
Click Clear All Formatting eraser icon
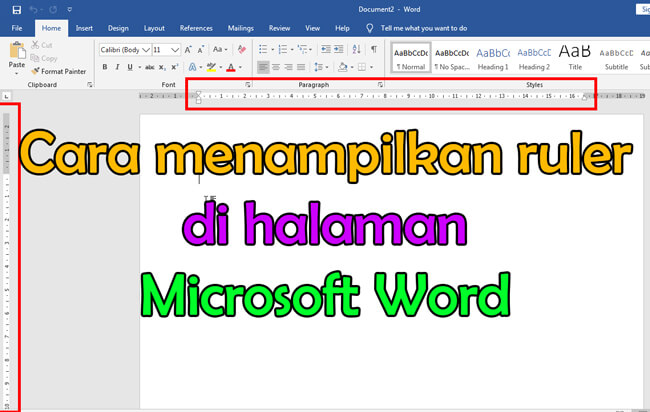tap(242, 49)
